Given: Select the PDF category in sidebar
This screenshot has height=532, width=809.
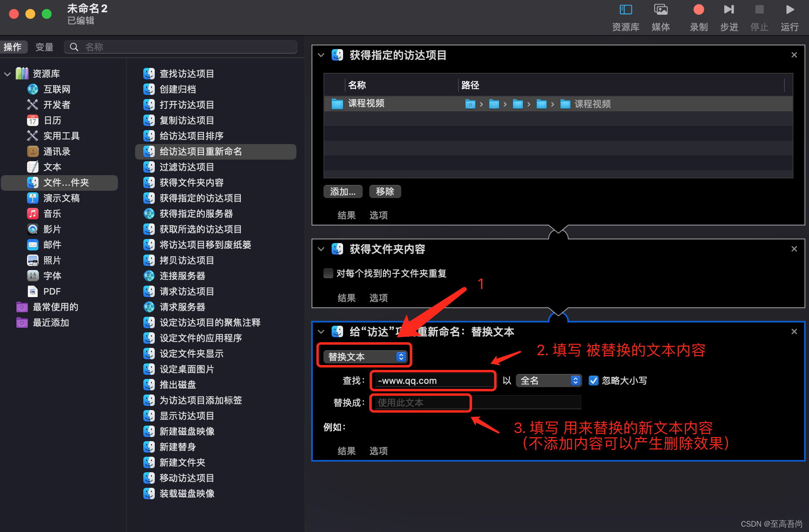Looking at the screenshot, I should point(52,291).
